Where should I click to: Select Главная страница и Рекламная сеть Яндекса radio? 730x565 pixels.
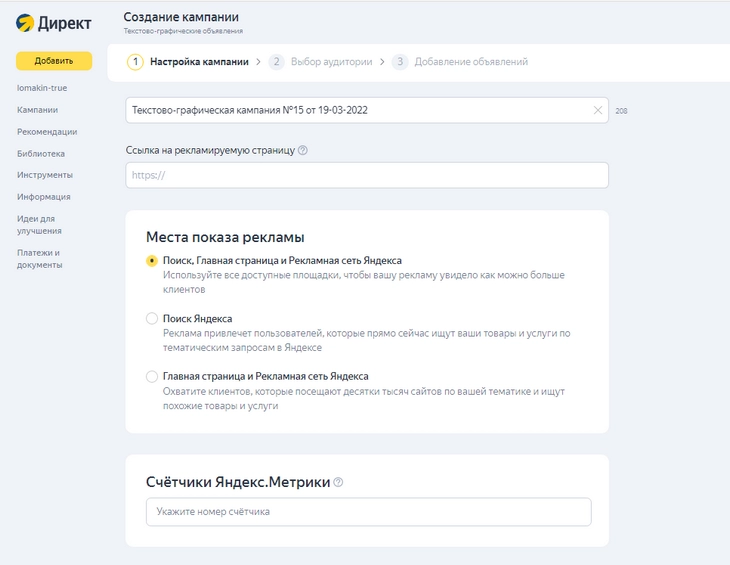152,376
